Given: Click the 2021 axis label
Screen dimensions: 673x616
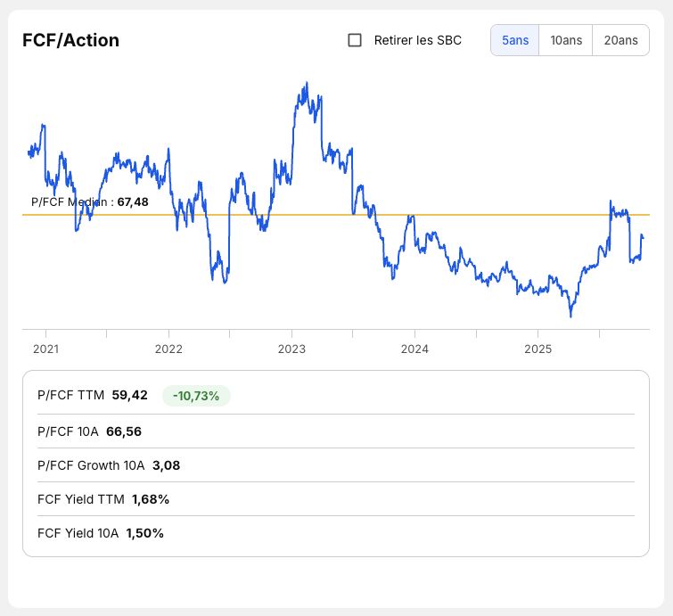Looking at the screenshot, I should pyautogui.click(x=46, y=349).
